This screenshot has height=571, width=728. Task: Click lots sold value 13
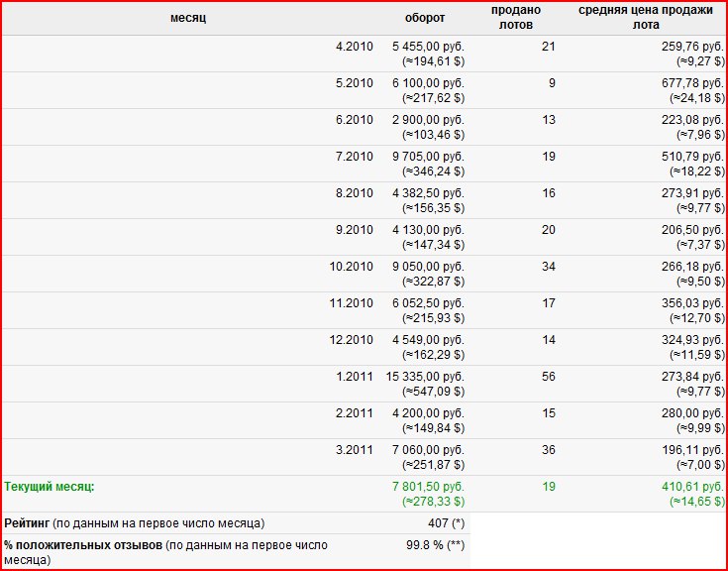[x=549, y=120]
